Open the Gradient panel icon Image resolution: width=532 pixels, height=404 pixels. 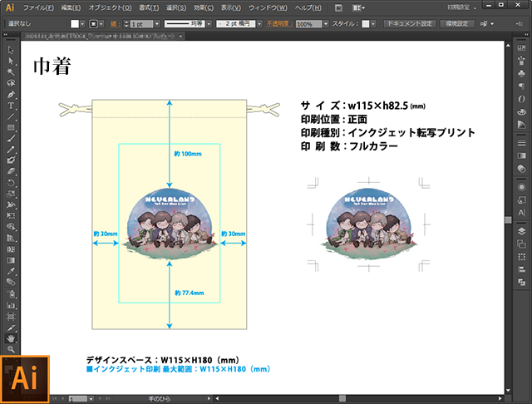tap(521, 155)
